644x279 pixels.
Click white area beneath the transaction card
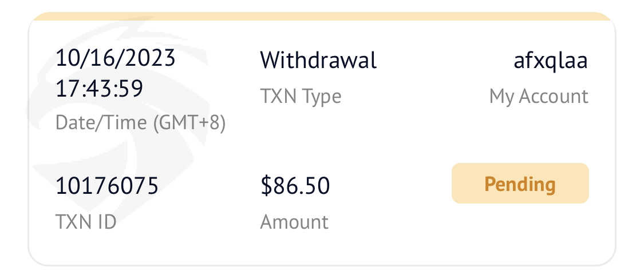coord(322,273)
